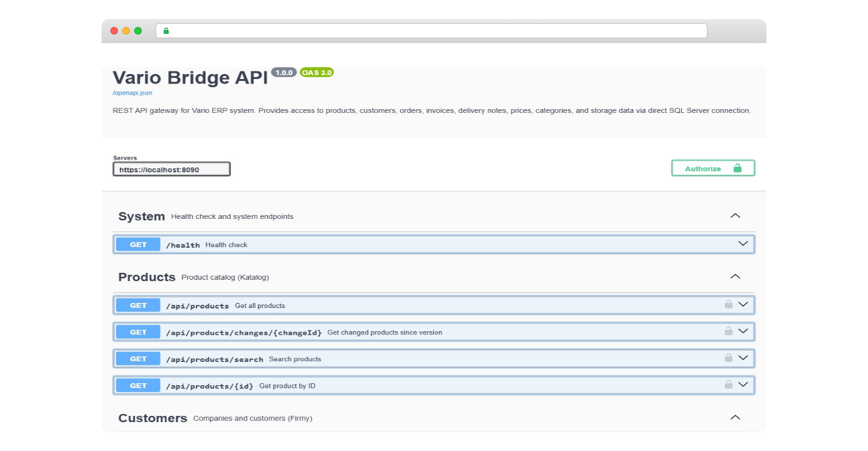Screen dimensions: 868x451
Task: Click the browser address bar field
Action: [x=433, y=31]
